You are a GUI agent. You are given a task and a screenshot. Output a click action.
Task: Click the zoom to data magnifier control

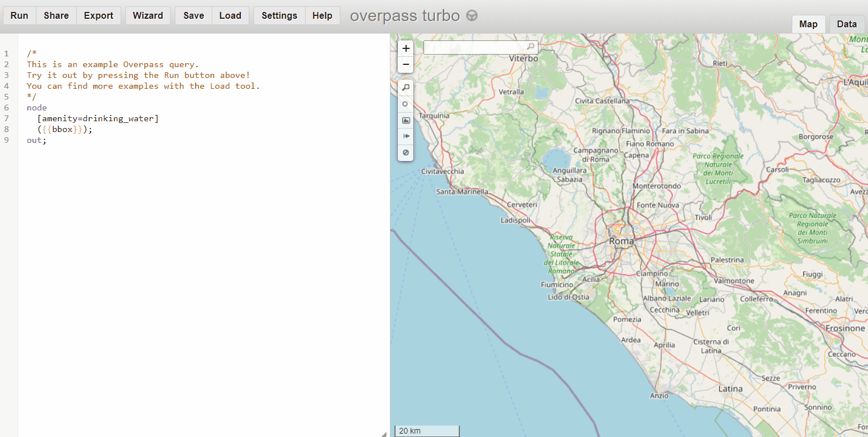point(406,88)
